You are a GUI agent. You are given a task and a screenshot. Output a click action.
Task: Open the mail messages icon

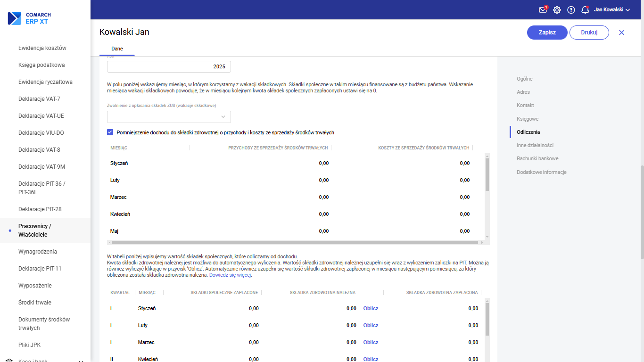543,10
